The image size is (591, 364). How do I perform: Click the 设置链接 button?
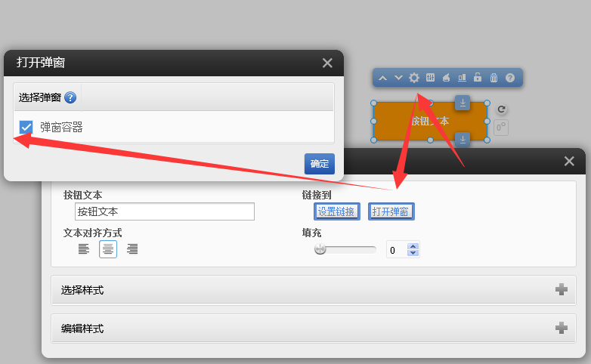coord(336,211)
